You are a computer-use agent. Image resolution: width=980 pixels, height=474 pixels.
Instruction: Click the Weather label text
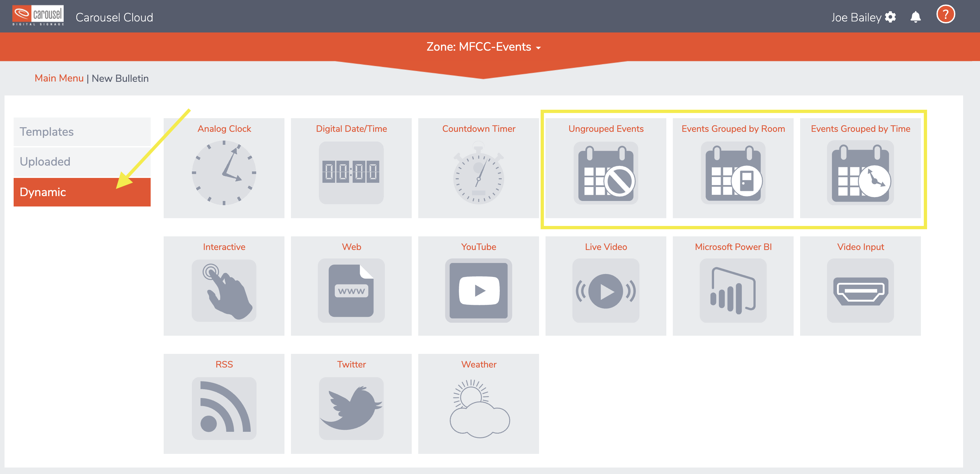(x=479, y=365)
